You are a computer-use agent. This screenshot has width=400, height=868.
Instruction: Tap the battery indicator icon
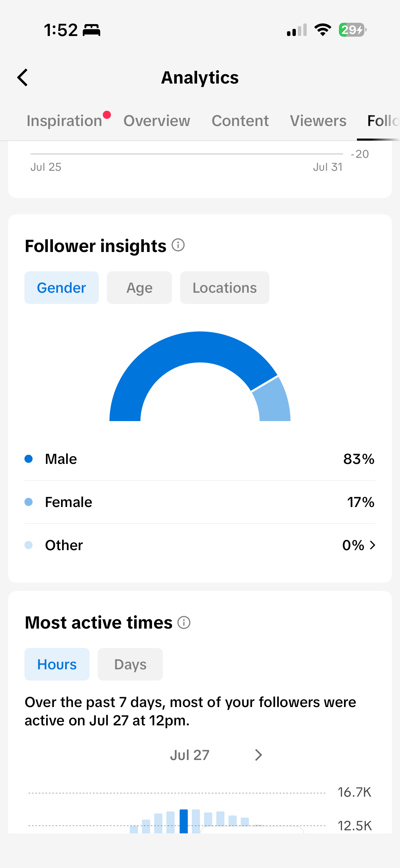[x=353, y=30]
